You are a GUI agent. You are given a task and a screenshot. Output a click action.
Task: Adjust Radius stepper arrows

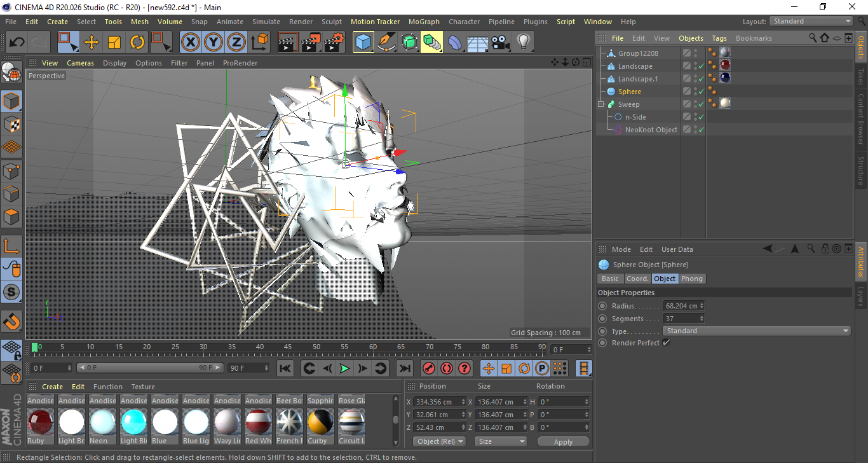(x=702, y=306)
